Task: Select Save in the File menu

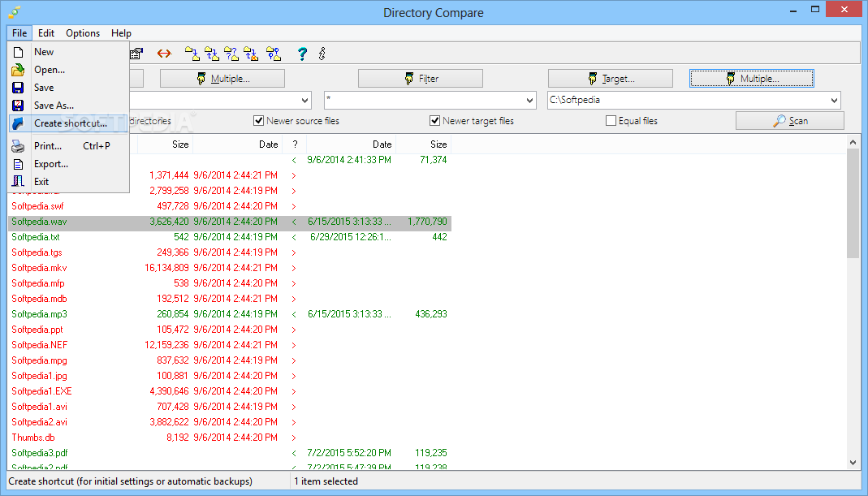Action: tap(69, 88)
